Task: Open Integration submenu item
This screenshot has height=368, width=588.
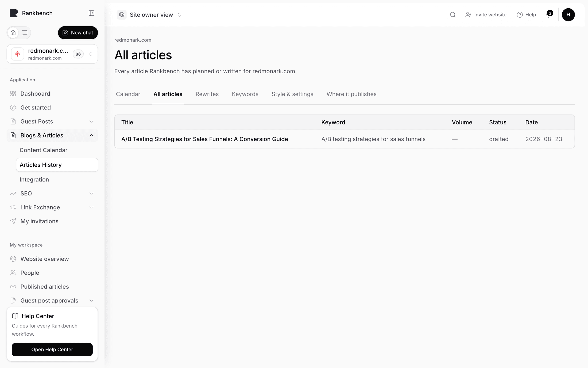Action: point(57,180)
